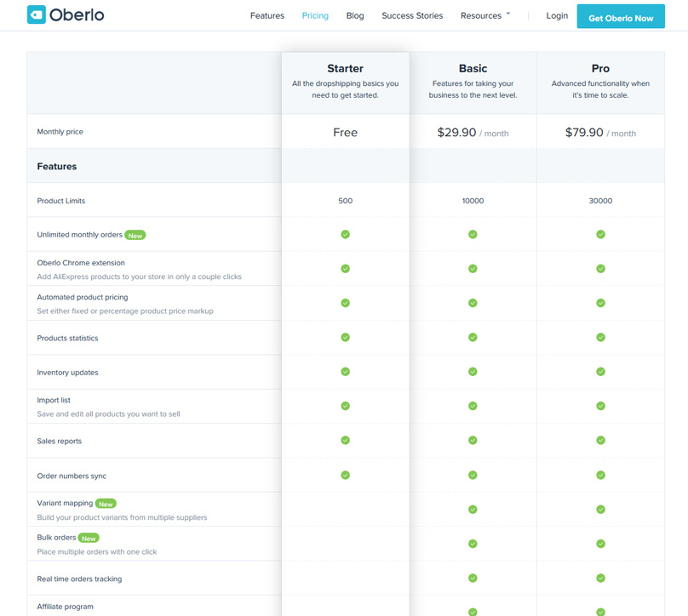Image resolution: width=688 pixels, height=616 pixels.
Task: Click the Oberlo Chrome extension label
Action: click(x=81, y=263)
